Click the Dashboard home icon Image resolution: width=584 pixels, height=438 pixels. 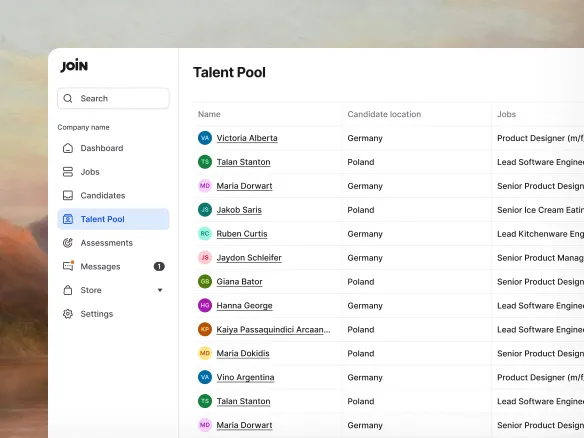[x=68, y=148]
